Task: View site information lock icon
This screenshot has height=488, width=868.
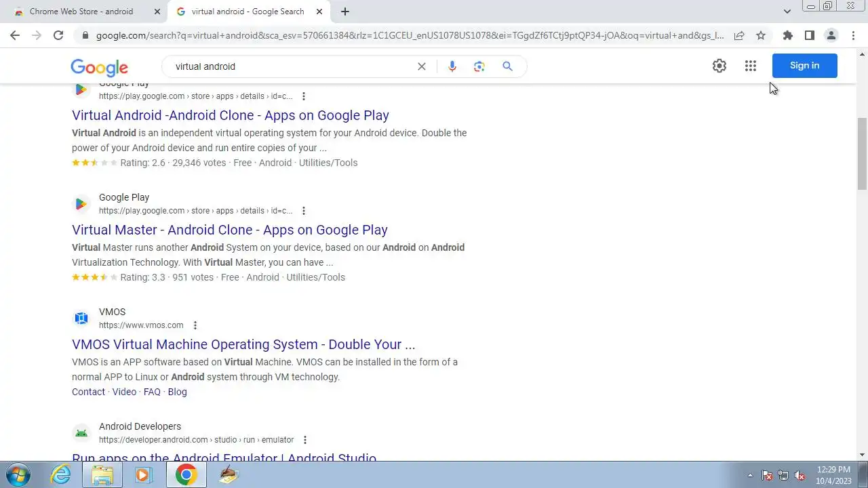Action: pos(85,35)
